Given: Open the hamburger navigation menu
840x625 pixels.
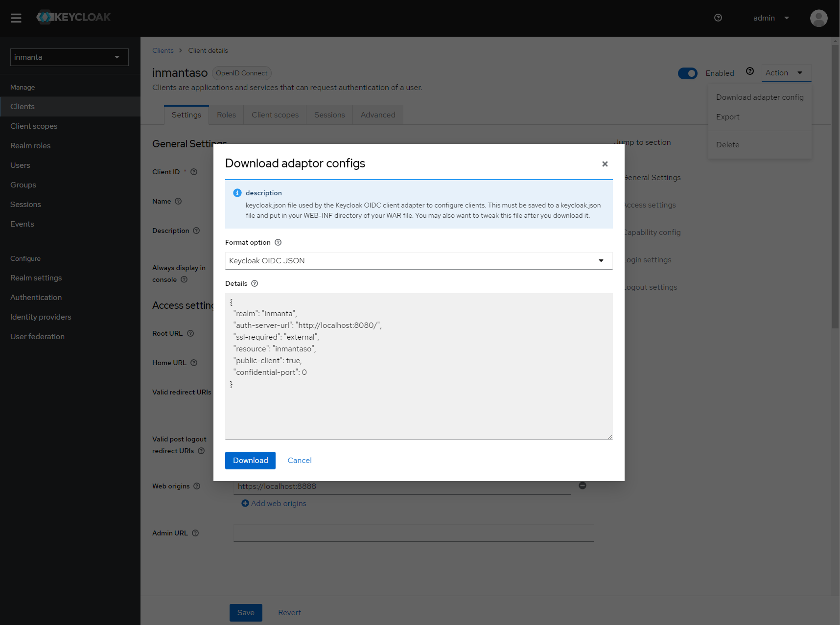Looking at the screenshot, I should point(16,18).
